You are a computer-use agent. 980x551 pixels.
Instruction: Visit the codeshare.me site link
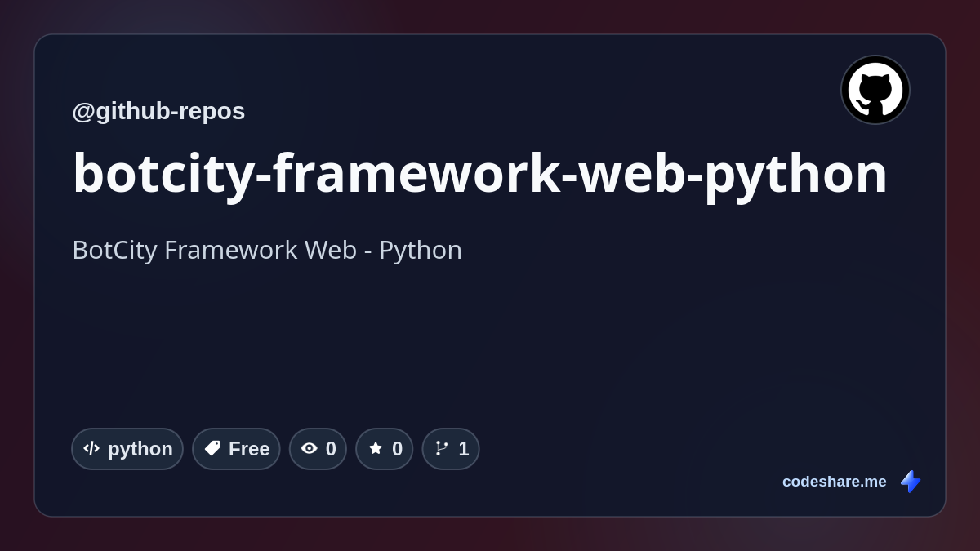pos(834,482)
